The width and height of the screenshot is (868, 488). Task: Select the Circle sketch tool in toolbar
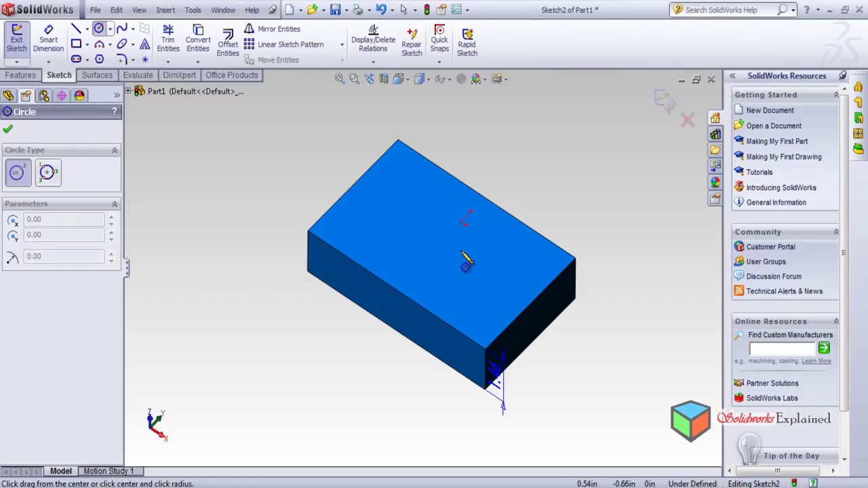click(x=99, y=28)
